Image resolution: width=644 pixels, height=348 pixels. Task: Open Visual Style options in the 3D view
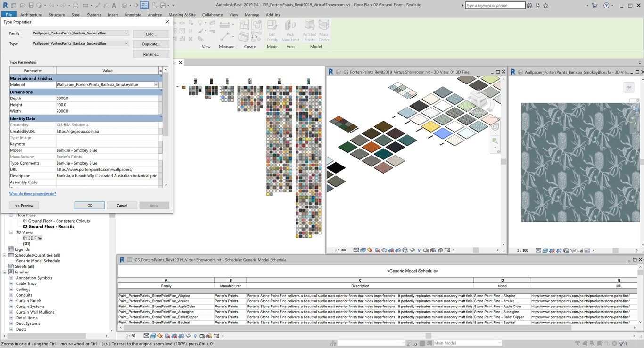pos(363,250)
